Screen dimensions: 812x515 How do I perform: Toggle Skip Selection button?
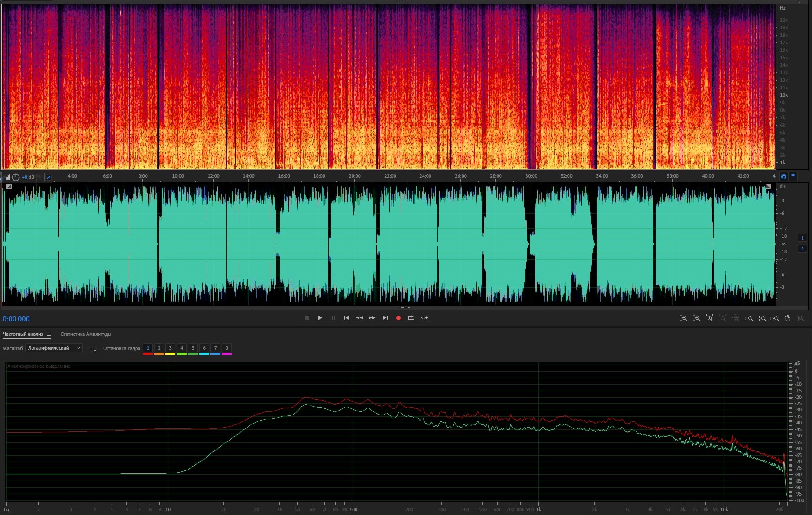coord(424,318)
